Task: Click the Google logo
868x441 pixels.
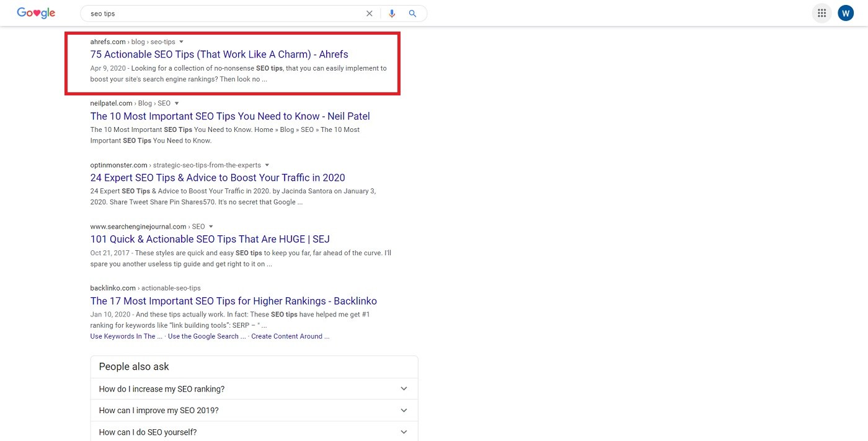Action: coord(36,13)
